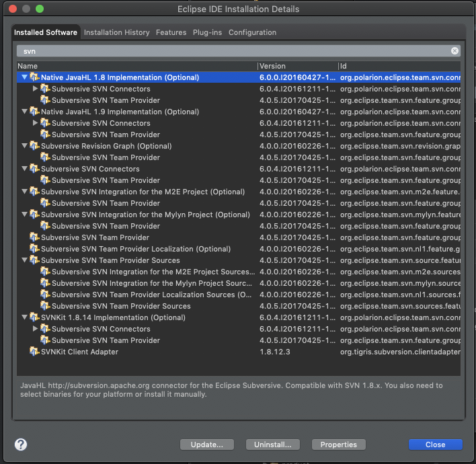Collapse M2E Project integration node
This screenshot has height=464, width=476.
pos(25,191)
